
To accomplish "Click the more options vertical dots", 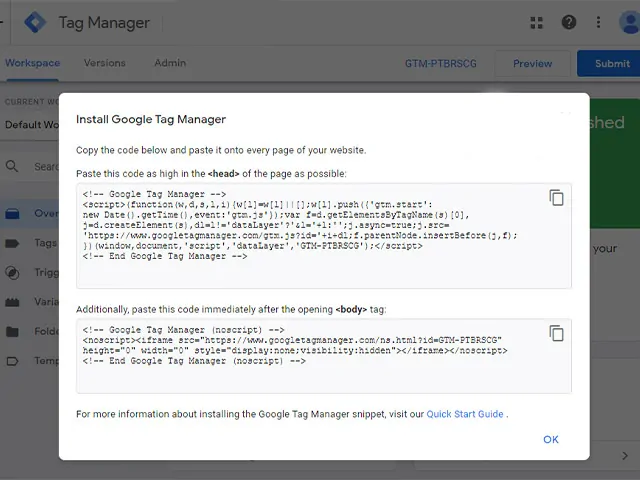I will (x=599, y=22).
